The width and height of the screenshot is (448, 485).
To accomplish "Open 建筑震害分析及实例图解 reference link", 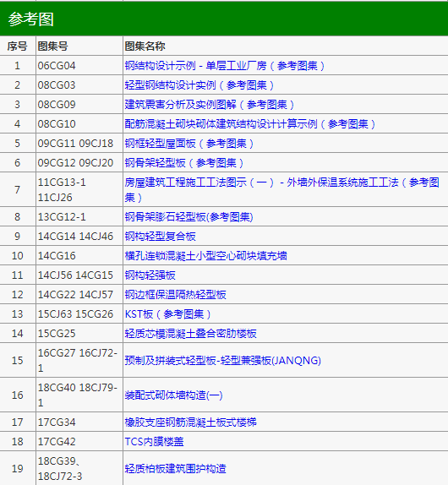I will tap(210, 105).
